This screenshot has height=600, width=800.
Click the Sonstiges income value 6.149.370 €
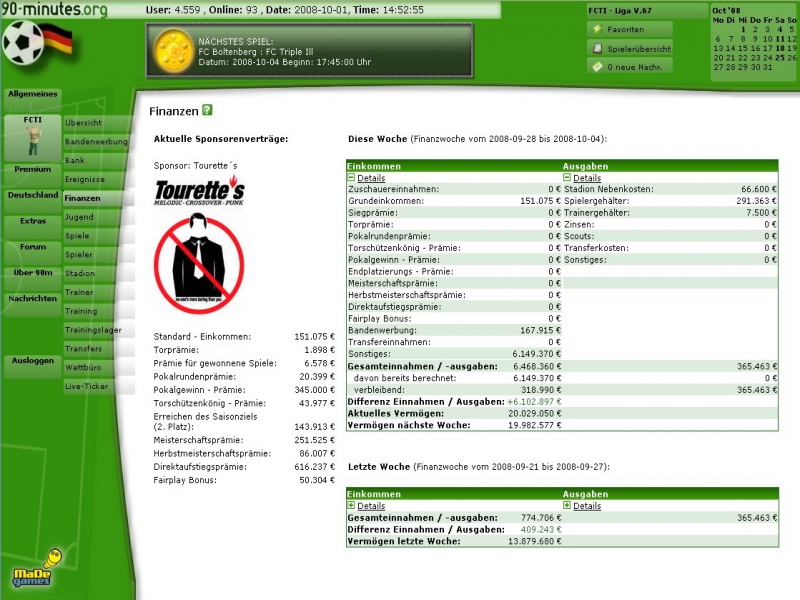(537, 354)
